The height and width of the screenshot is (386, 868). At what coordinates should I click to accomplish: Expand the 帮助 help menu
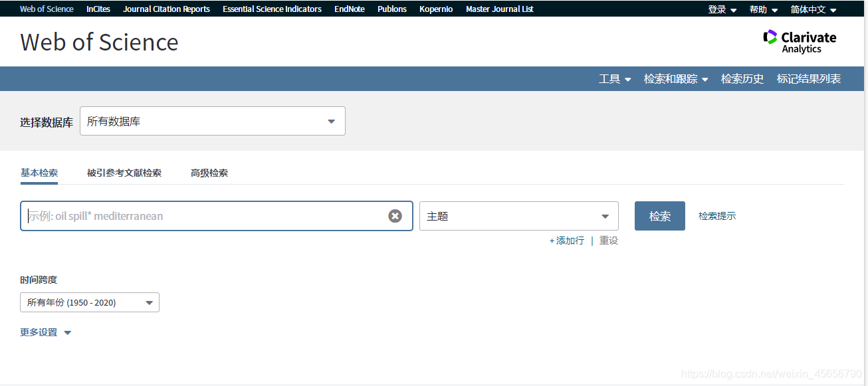click(x=764, y=9)
